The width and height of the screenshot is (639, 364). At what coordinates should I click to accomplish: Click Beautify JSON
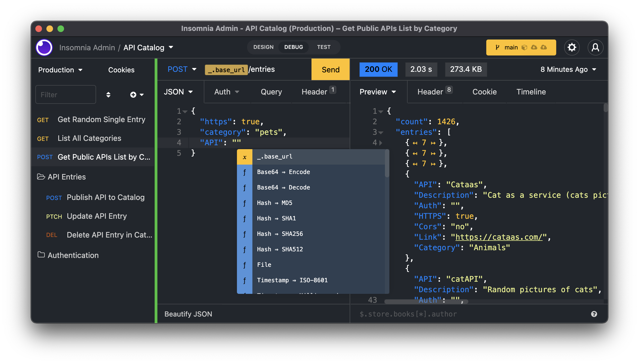[188, 314]
